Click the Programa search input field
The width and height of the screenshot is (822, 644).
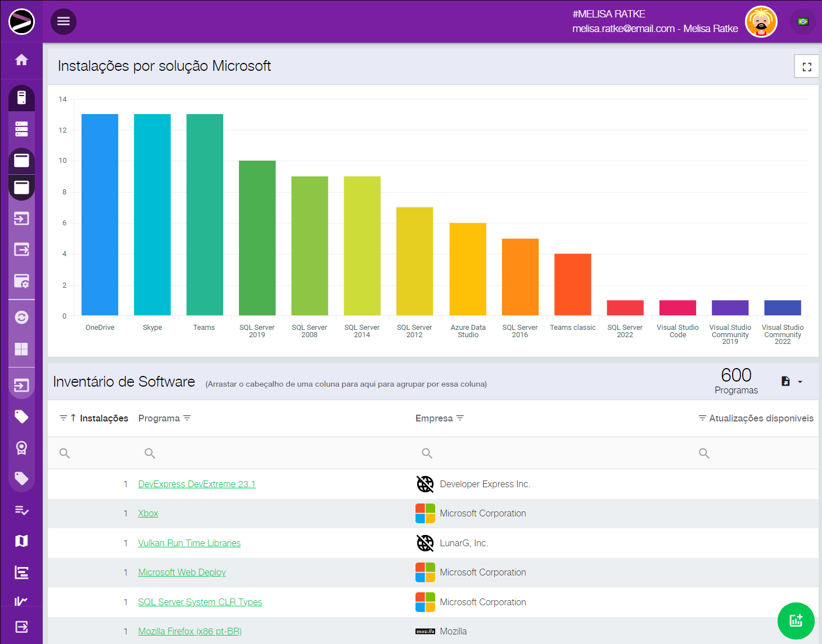[x=275, y=453]
